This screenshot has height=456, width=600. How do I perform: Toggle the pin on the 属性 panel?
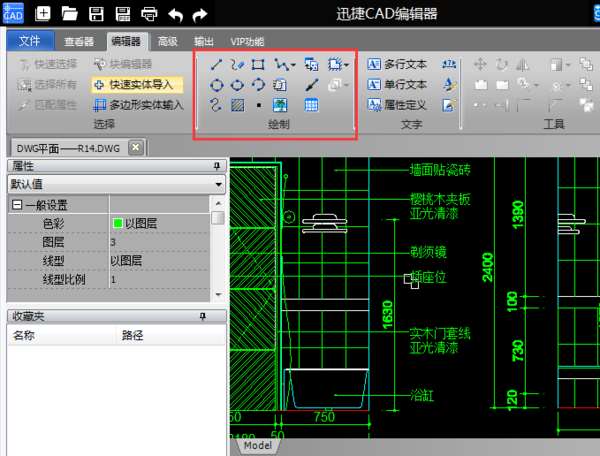tap(217, 166)
